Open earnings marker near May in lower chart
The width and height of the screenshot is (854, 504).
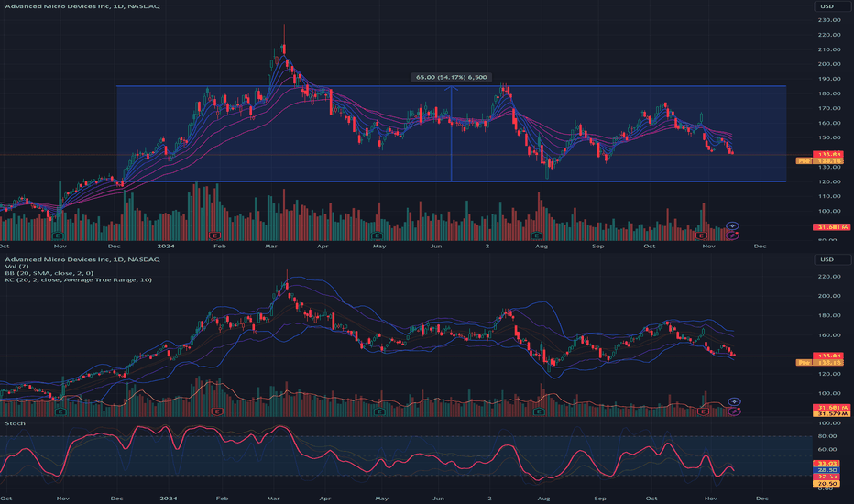coord(378,412)
